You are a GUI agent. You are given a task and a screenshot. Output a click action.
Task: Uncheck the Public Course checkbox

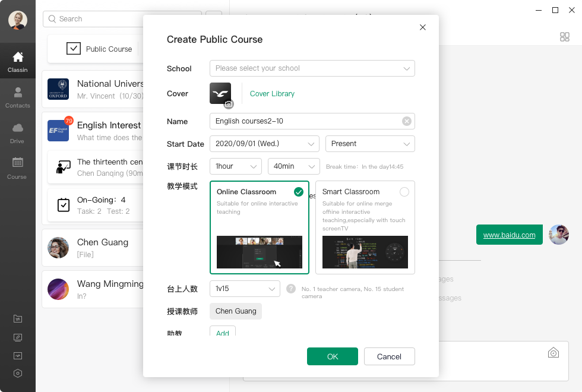[x=74, y=49]
